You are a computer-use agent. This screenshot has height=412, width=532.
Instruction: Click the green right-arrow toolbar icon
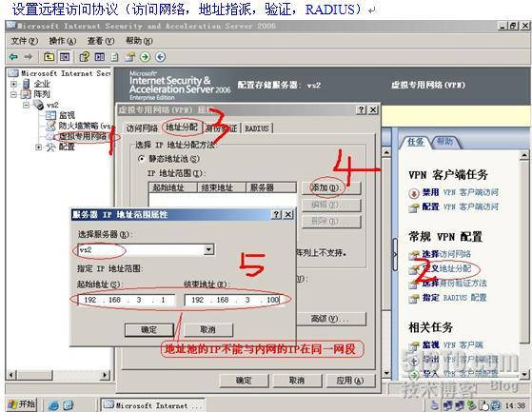[146, 57]
